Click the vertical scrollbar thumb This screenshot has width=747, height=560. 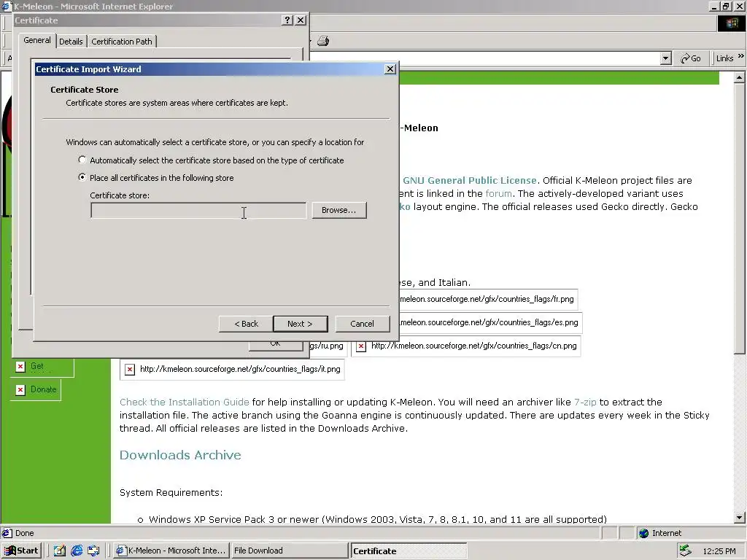click(x=739, y=219)
